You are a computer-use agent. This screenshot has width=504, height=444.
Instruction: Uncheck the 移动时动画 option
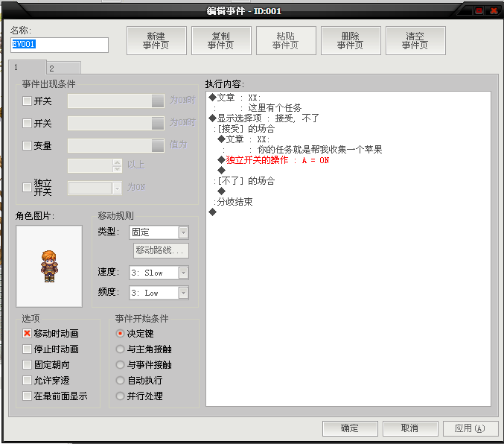[x=27, y=333]
